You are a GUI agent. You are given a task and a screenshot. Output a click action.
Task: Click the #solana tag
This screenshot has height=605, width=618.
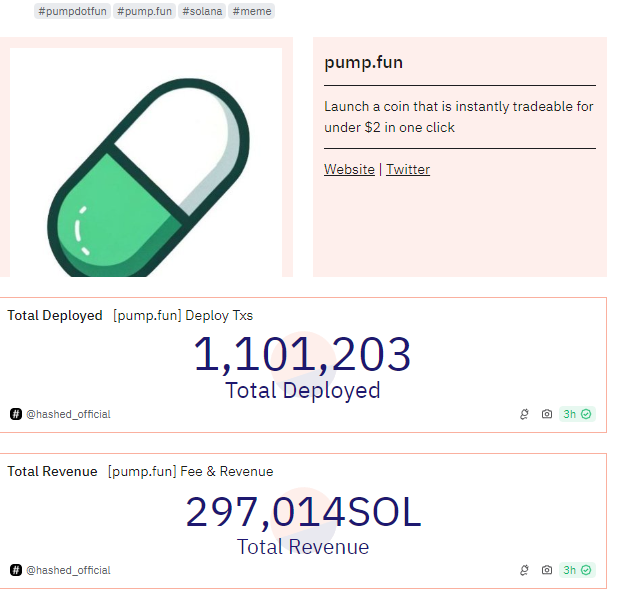coord(202,11)
